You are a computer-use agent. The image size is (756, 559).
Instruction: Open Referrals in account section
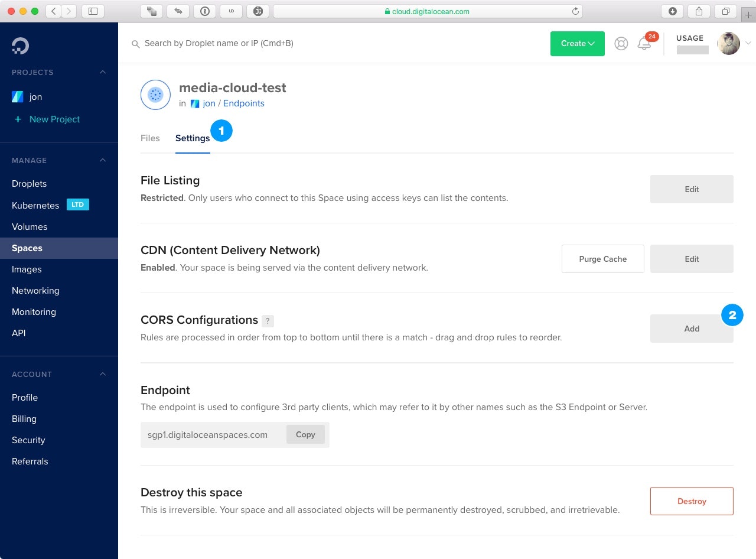tap(30, 461)
